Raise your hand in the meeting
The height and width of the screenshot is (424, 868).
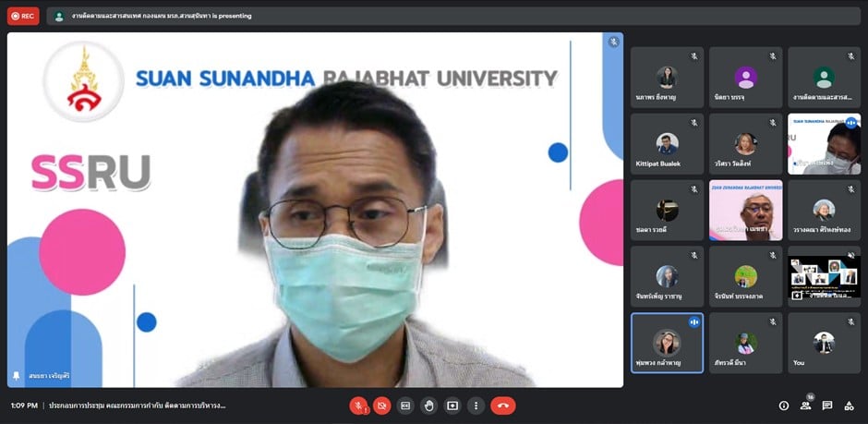tap(428, 406)
